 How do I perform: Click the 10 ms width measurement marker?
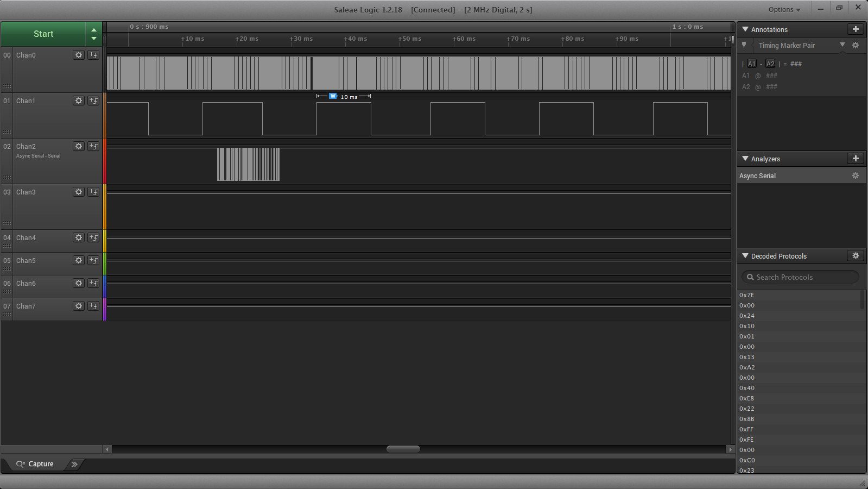click(344, 96)
